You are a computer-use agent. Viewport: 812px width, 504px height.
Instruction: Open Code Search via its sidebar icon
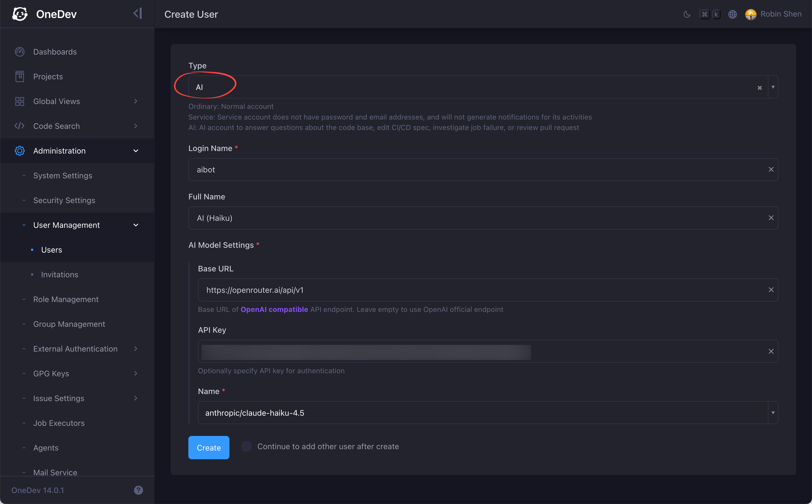point(19,126)
